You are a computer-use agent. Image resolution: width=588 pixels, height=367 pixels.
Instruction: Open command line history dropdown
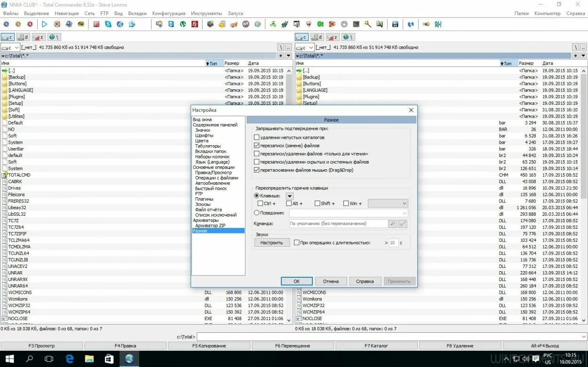pyautogui.click(x=584, y=337)
